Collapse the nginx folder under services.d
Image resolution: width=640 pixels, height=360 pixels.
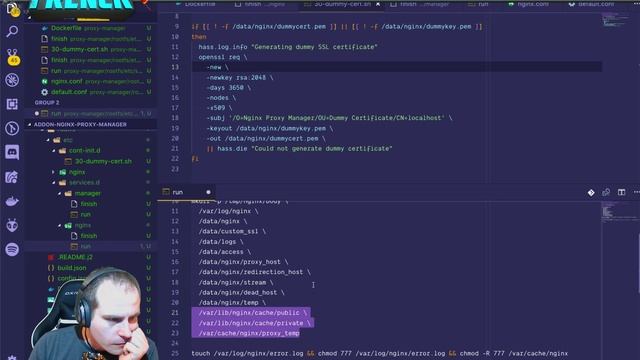point(83,225)
